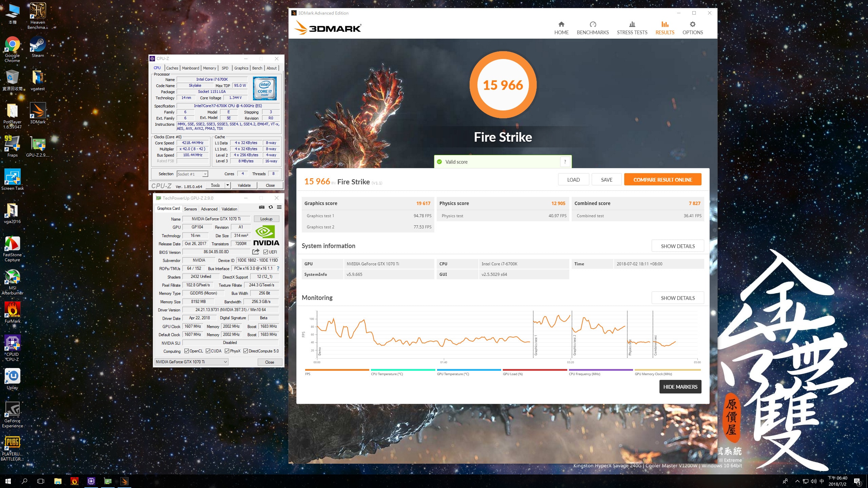Click Validate button in CPU-Z

click(244, 185)
